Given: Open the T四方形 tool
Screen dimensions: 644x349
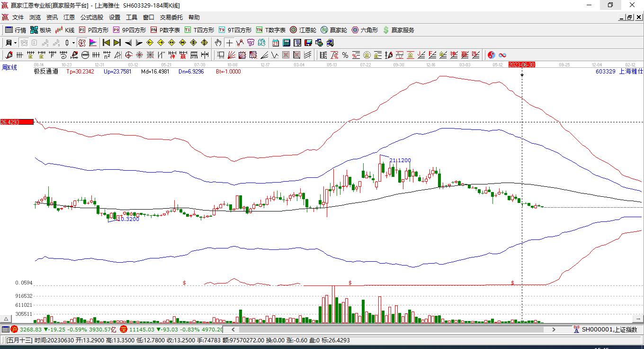Looking at the screenshot, I should [199, 30].
